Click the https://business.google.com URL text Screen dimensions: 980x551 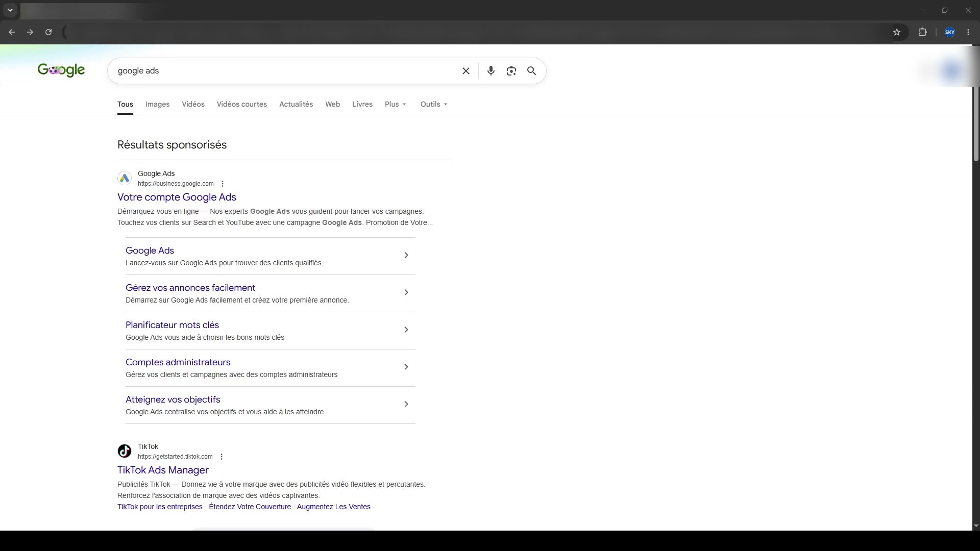click(176, 184)
